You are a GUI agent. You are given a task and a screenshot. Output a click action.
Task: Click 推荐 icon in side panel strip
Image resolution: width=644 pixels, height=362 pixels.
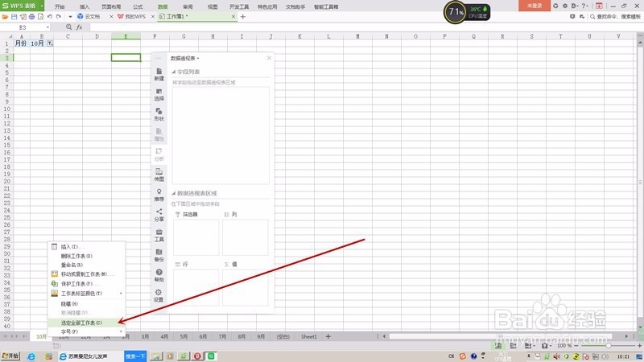[x=159, y=195]
